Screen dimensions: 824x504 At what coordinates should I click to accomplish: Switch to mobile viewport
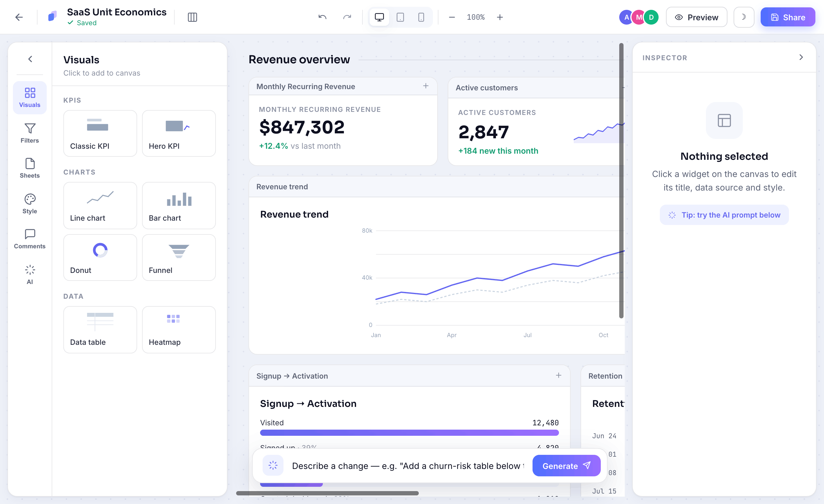(x=421, y=17)
